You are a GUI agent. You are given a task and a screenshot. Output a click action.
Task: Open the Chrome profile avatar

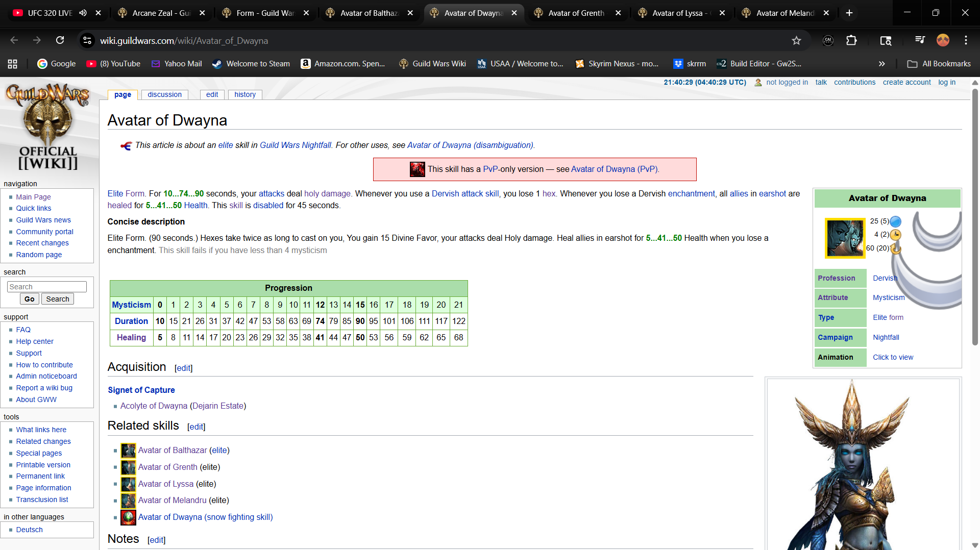943,40
